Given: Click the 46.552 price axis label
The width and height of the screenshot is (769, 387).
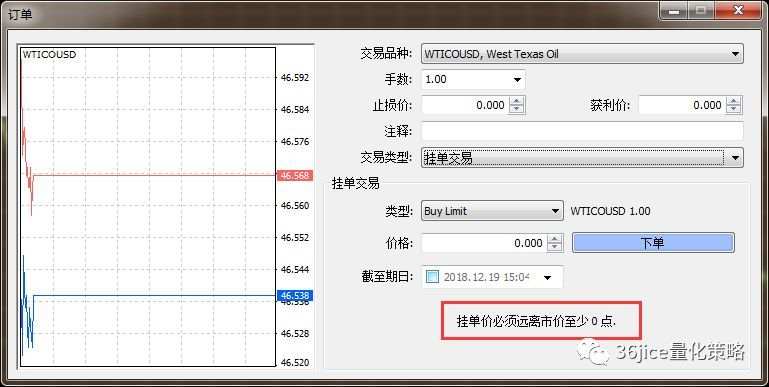Looking at the screenshot, I should click(x=295, y=237).
